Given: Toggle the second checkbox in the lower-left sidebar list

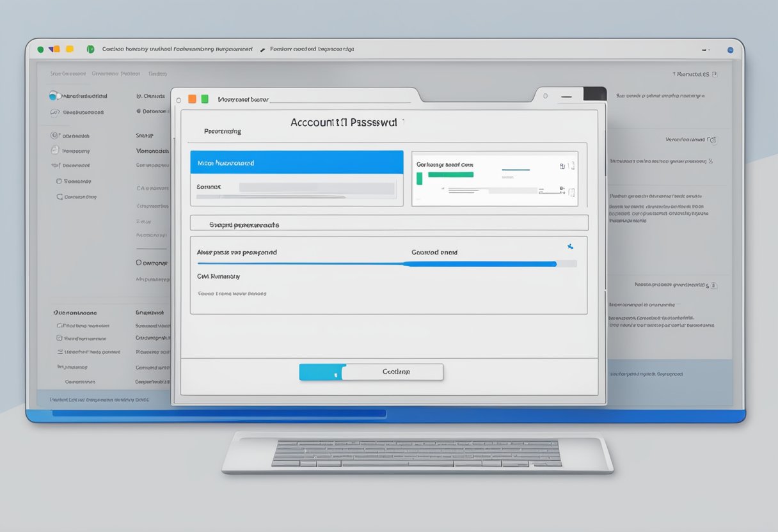Looking at the screenshot, I should tap(60, 338).
